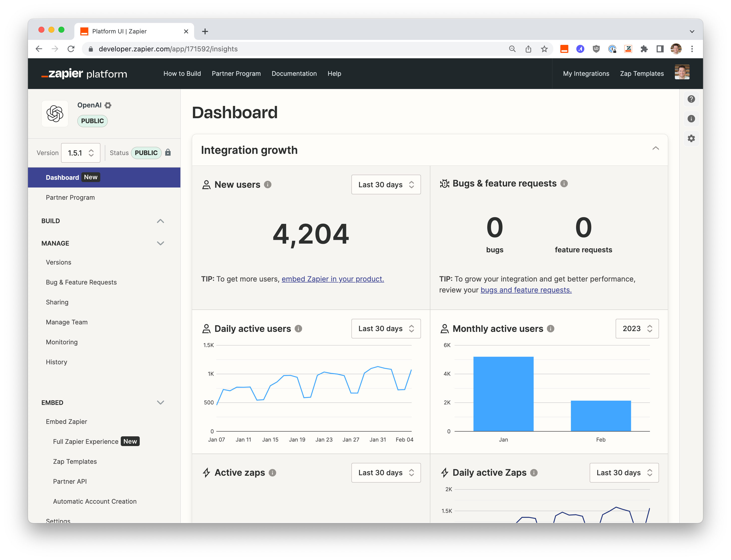Open Embed Zapier in sidebar

pos(66,422)
